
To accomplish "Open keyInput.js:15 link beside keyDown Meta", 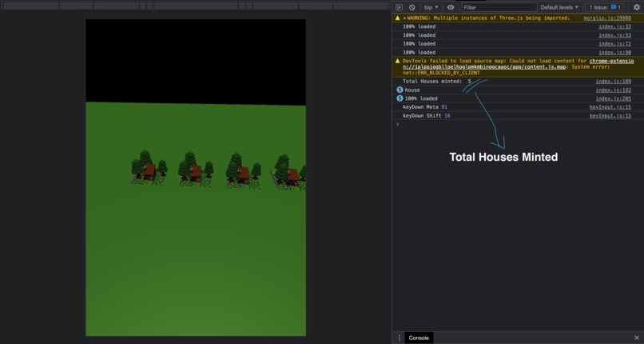I will click(610, 107).
